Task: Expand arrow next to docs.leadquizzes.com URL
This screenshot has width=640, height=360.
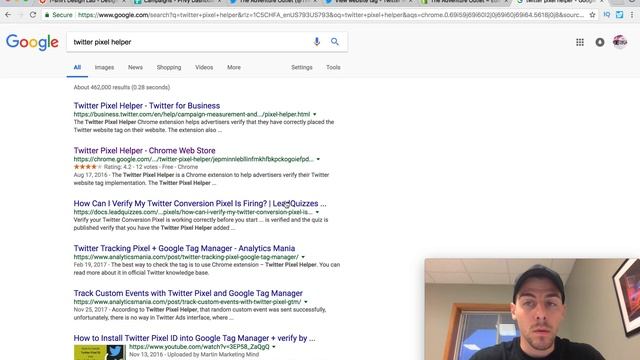Action: coord(317,212)
